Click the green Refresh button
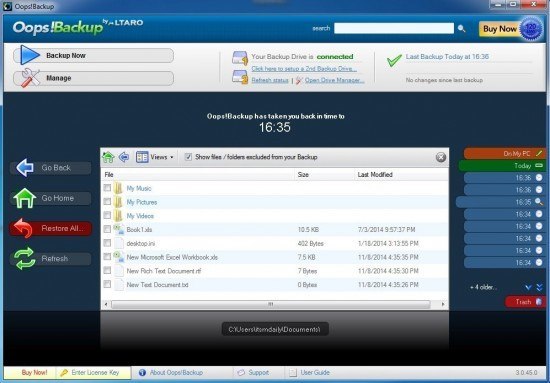Viewport: 550px width, 383px height. click(51, 258)
